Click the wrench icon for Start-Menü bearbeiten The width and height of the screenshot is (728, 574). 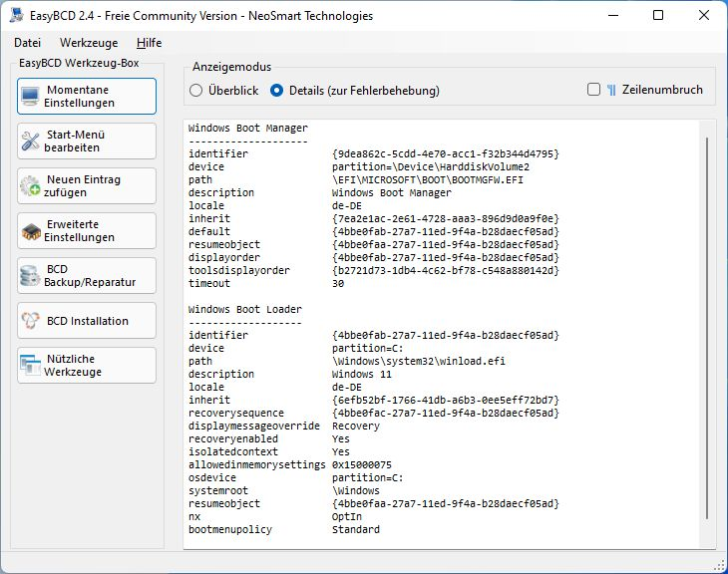coord(30,142)
